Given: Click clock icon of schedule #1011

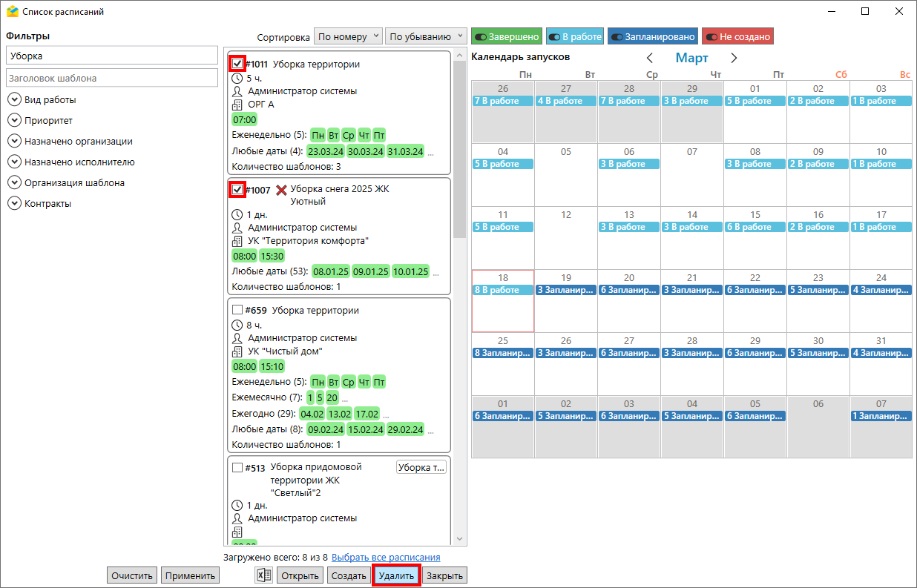Looking at the screenshot, I should pos(237,78).
